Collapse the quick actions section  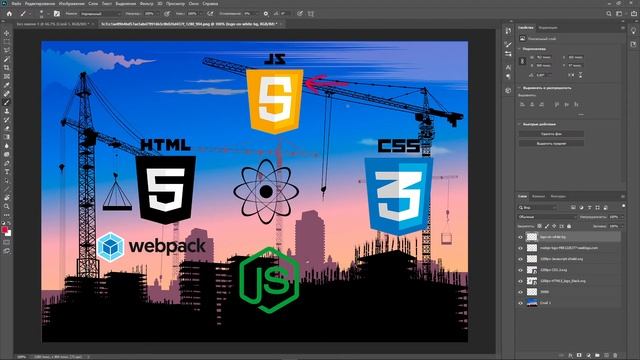pos(520,124)
